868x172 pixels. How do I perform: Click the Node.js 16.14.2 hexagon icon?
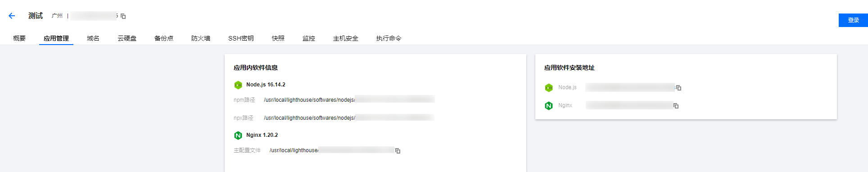(238, 85)
